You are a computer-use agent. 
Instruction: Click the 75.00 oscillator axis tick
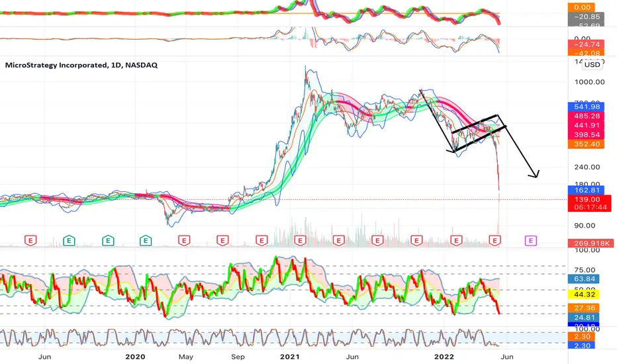pos(585,270)
